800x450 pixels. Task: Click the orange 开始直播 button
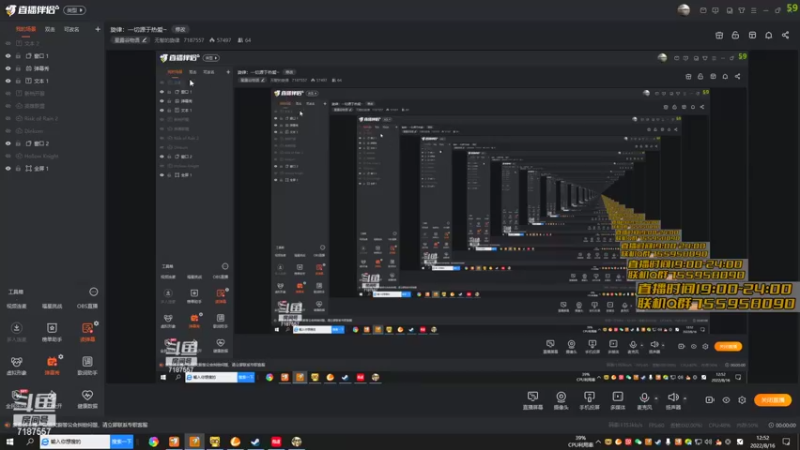coord(773,400)
